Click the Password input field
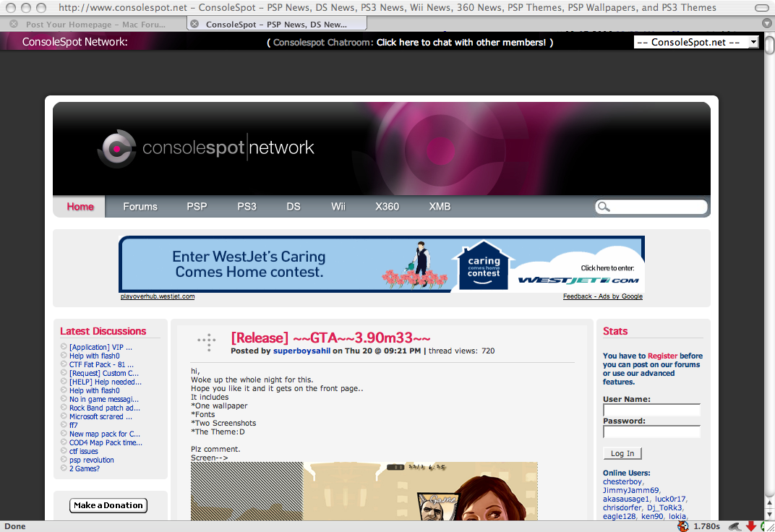The image size is (775, 532). [651, 432]
